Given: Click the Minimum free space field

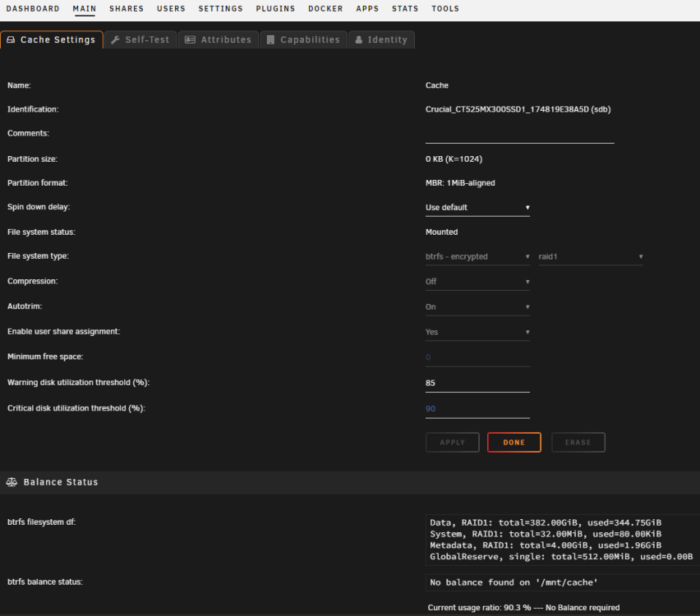Looking at the screenshot, I should 477,357.
